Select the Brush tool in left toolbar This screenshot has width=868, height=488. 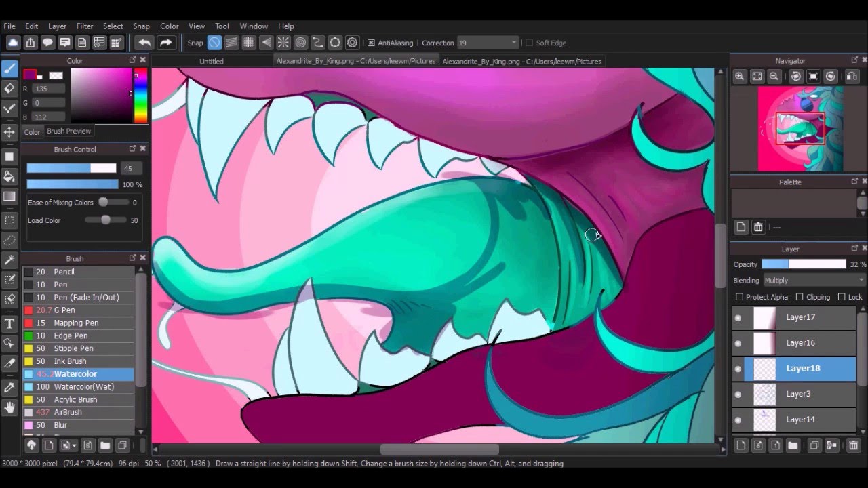9,68
